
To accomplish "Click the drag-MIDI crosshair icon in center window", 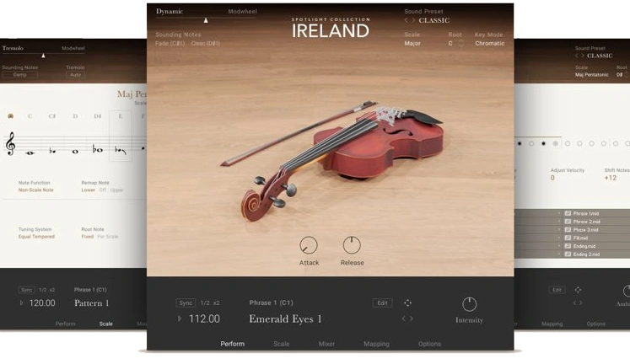I will [407, 303].
